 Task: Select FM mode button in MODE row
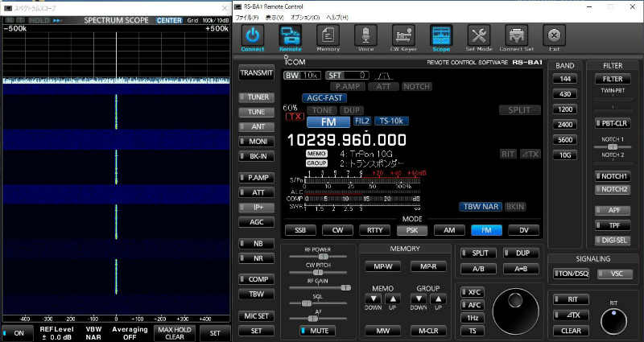pos(487,230)
